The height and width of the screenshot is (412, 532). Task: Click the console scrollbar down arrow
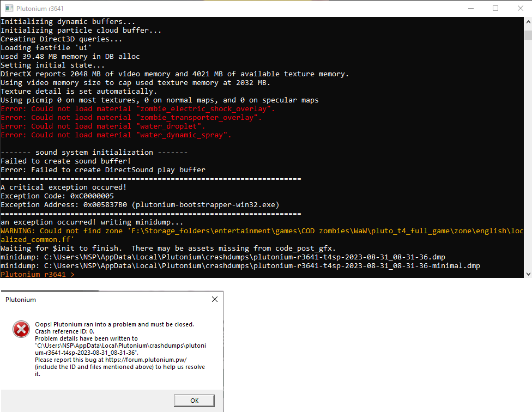(528, 274)
